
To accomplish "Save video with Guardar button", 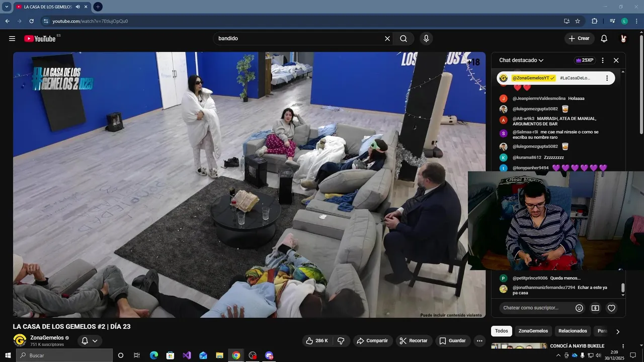I will coord(453,340).
